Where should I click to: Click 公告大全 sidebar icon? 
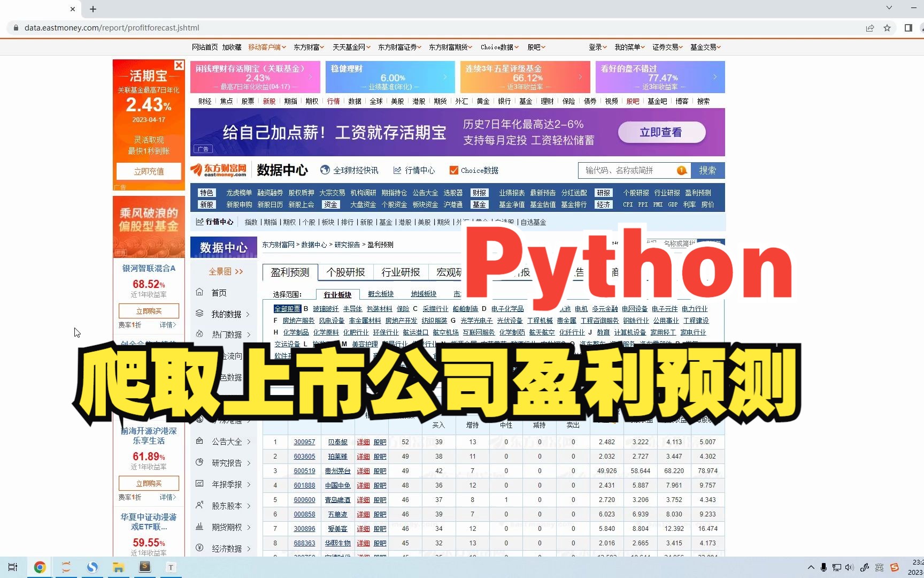click(x=199, y=441)
